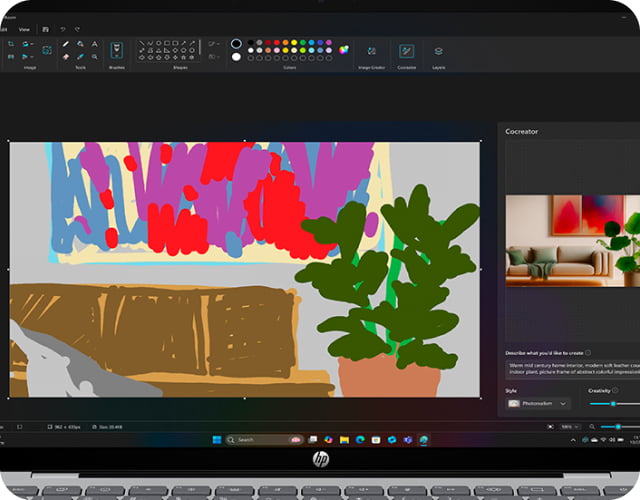Click the Selection rectangle tool
640x500 pixels.
(x=47, y=50)
